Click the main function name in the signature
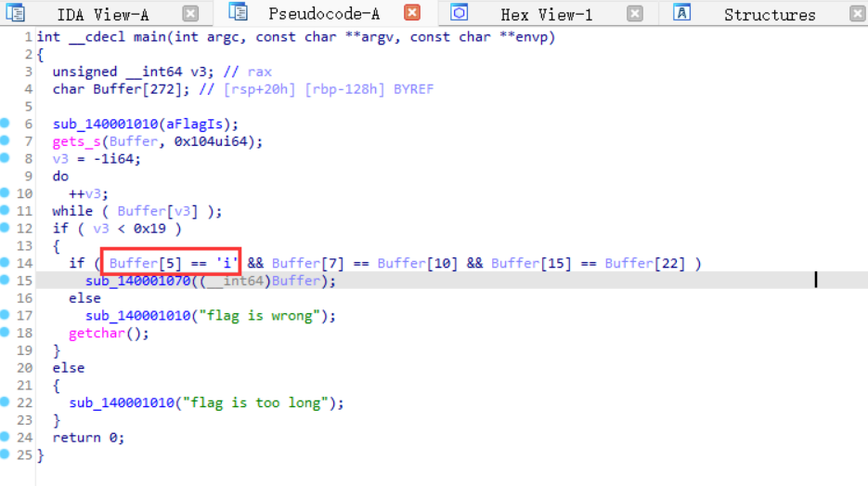The width and height of the screenshot is (868, 486). [149, 37]
